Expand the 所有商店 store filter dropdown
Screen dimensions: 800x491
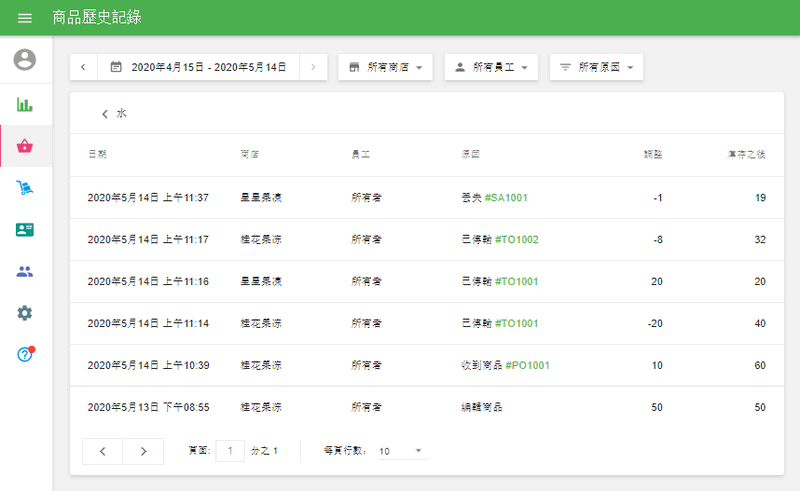click(385, 67)
